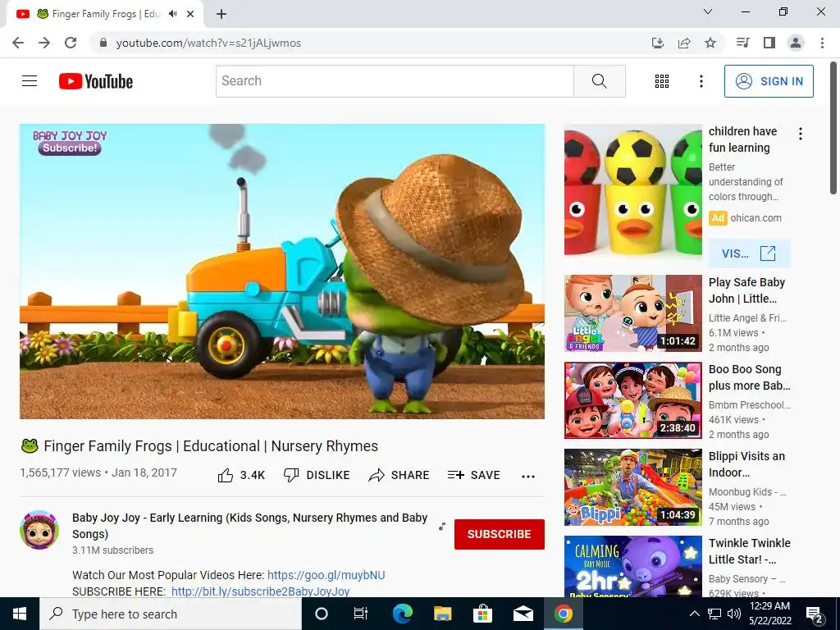This screenshot has height=630, width=840.
Task: Click the Moonbug Kids channel name
Action: pyautogui.click(x=747, y=492)
